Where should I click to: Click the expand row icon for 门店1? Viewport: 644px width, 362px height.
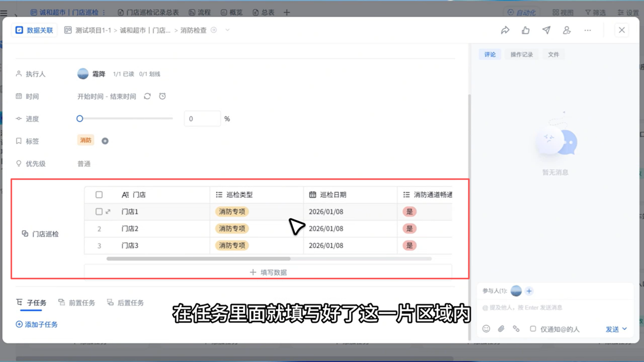point(108,211)
